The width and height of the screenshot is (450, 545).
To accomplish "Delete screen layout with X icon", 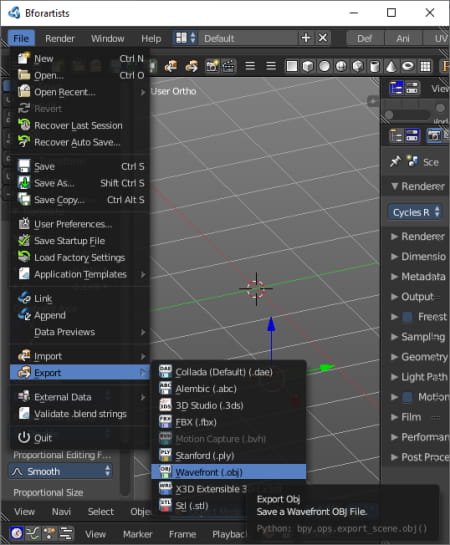I will (x=323, y=38).
